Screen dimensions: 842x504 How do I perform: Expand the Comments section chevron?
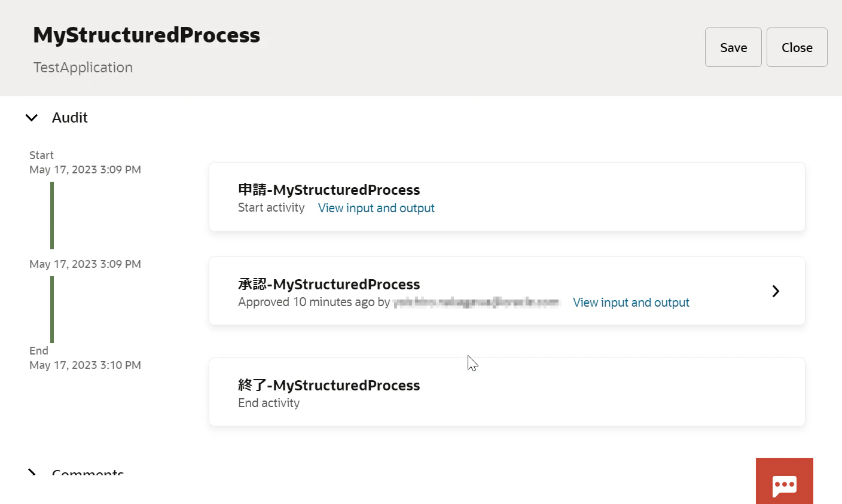click(32, 473)
